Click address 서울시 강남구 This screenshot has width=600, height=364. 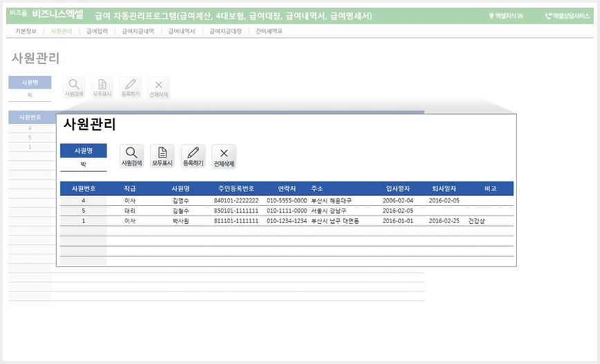[x=329, y=211]
